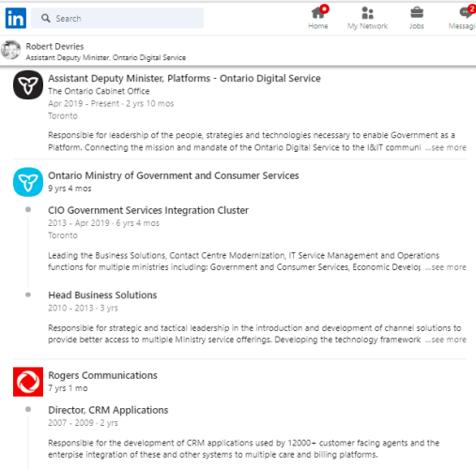Click into the Search input field
The height and width of the screenshot is (469, 476).
(117, 18)
